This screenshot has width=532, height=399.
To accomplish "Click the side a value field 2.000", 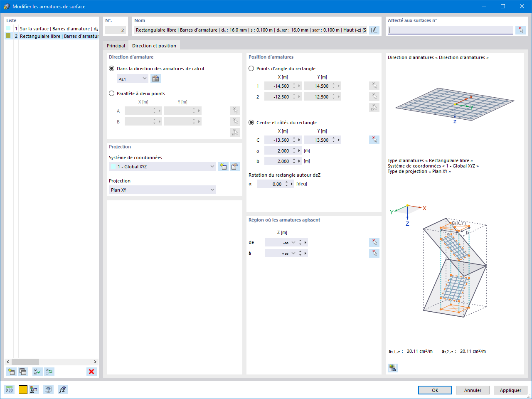I will click(x=278, y=150).
